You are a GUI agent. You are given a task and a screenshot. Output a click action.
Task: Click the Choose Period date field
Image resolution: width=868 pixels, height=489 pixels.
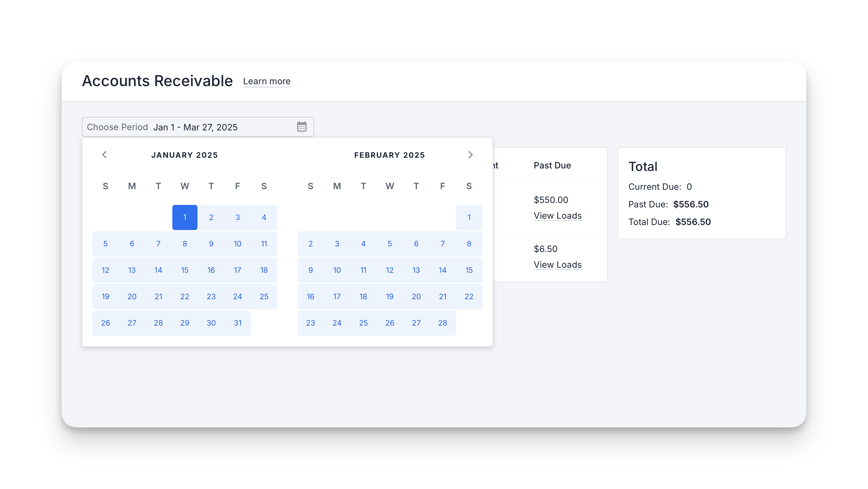pyautogui.click(x=198, y=127)
